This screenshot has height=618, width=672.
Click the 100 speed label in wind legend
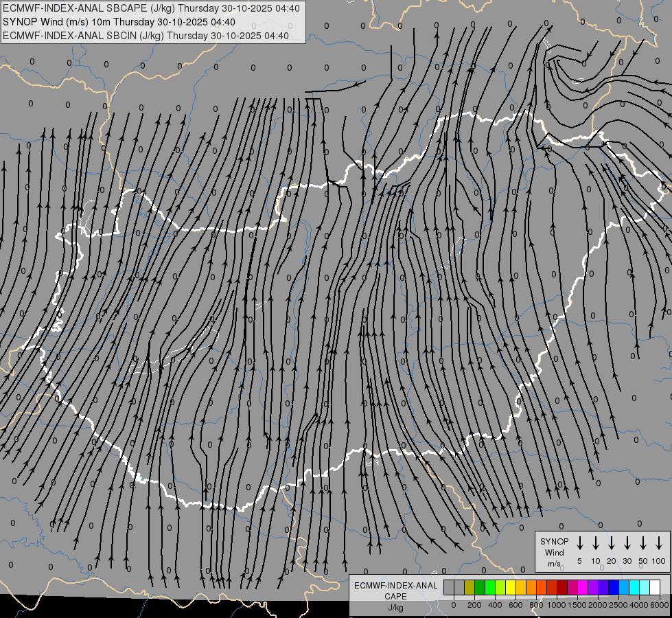click(x=659, y=561)
